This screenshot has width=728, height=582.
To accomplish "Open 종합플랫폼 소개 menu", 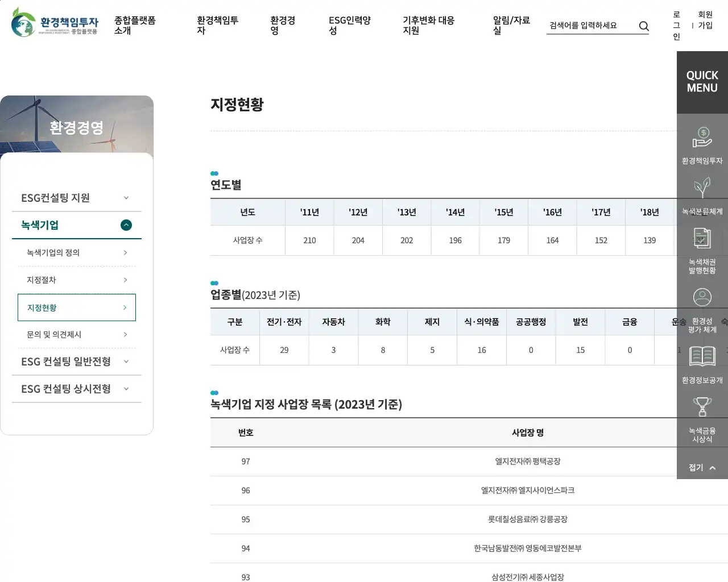I will (x=135, y=25).
